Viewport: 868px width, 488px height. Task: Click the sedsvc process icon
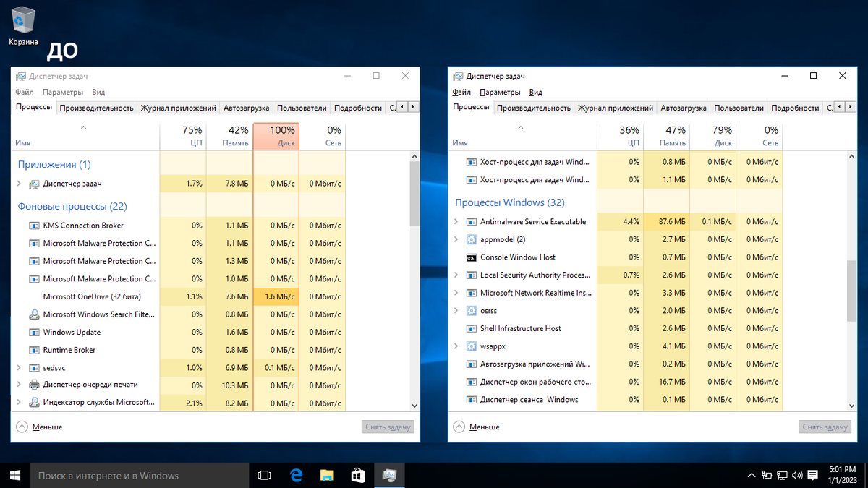34,368
